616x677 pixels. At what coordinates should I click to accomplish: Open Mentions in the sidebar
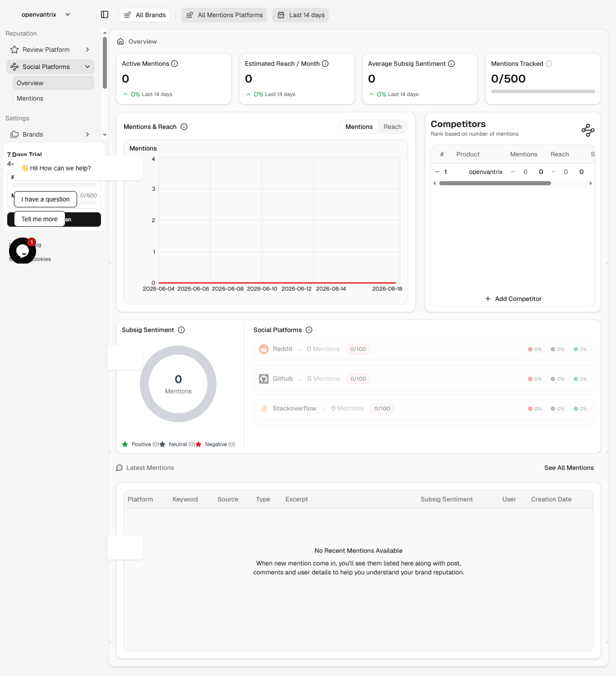tap(53, 98)
